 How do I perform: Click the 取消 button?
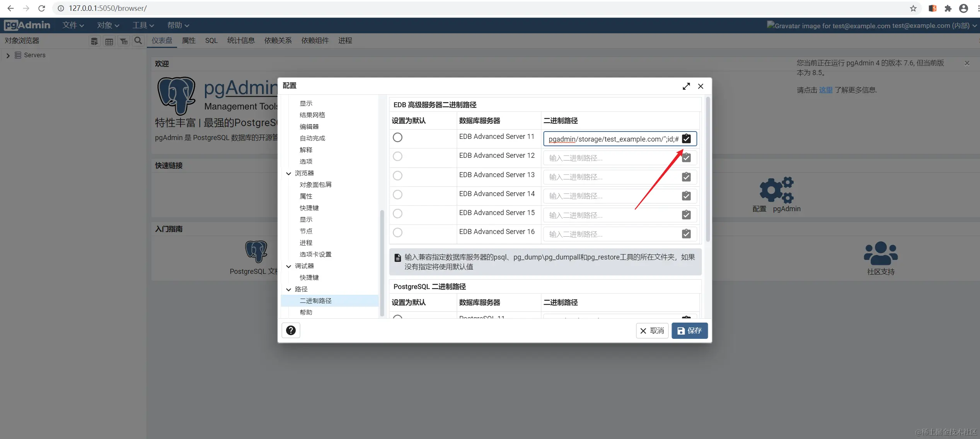click(x=652, y=331)
